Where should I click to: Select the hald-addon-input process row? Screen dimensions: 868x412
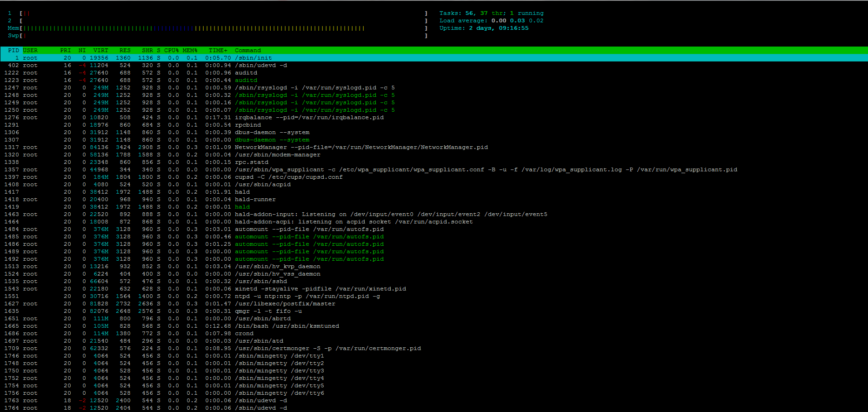pyautogui.click(x=434, y=214)
